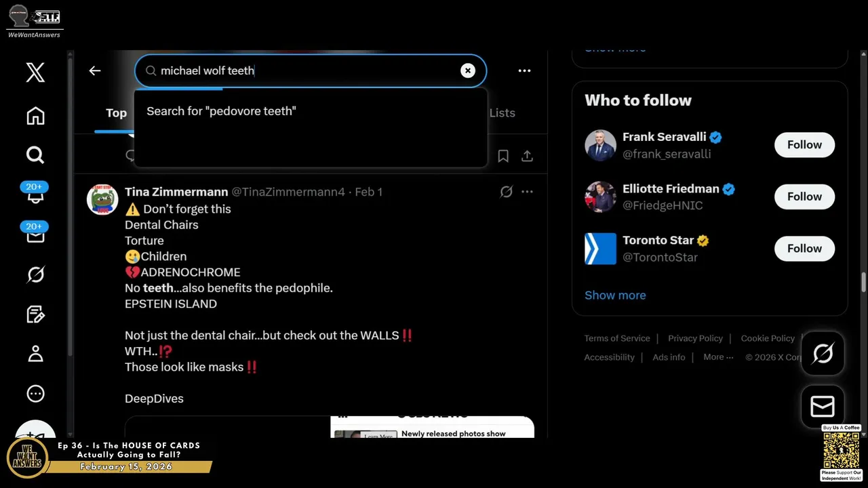This screenshot has width=868, height=488.
Task: Click @frank_seravalli handle text
Action: (x=667, y=154)
